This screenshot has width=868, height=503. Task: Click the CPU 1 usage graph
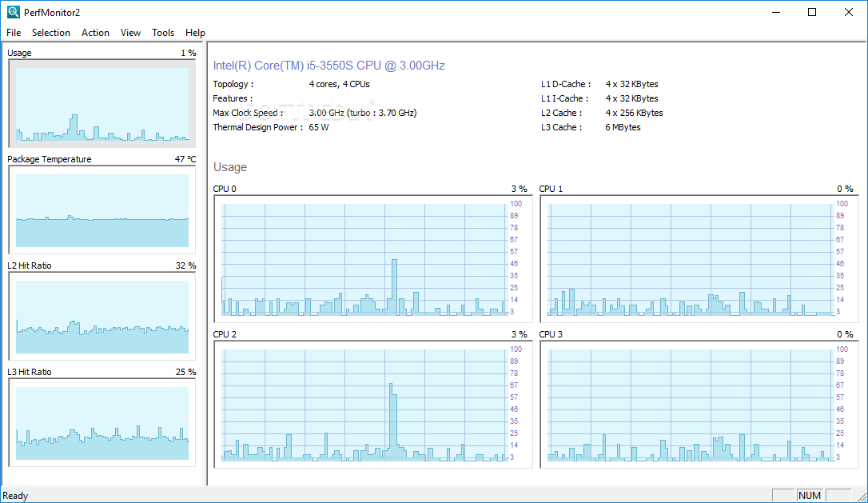click(699, 259)
